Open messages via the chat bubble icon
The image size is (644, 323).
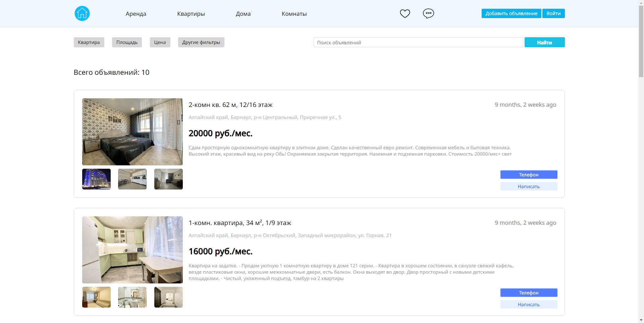tap(428, 13)
